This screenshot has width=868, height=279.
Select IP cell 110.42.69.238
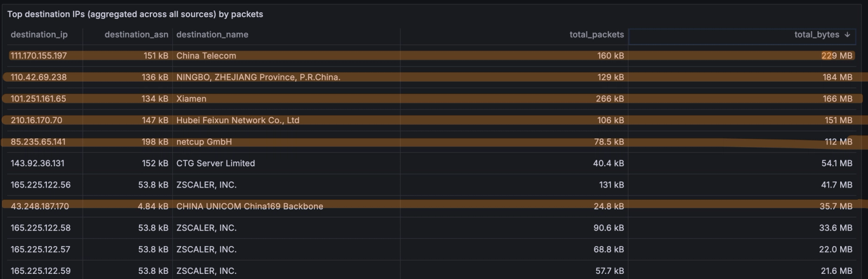click(39, 77)
